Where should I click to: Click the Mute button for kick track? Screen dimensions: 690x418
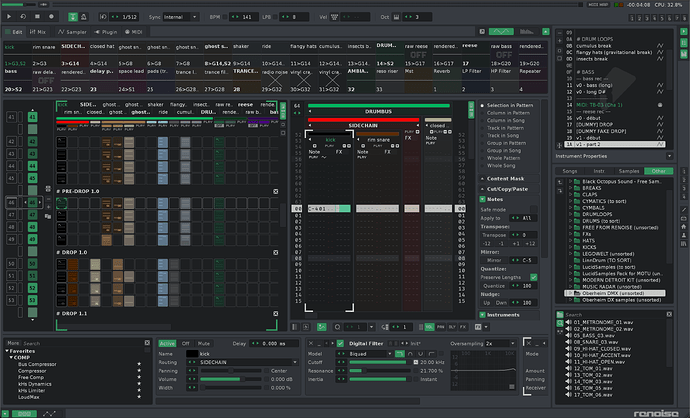click(x=204, y=343)
